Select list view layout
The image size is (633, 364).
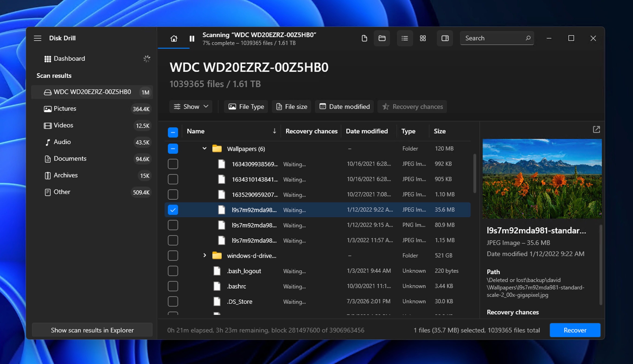click(x=405, y=38)
